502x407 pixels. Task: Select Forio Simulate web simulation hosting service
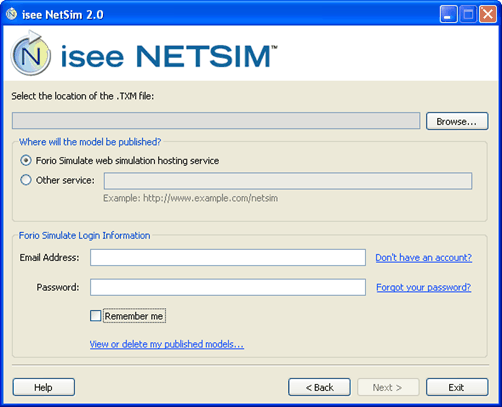coord(26,161)
